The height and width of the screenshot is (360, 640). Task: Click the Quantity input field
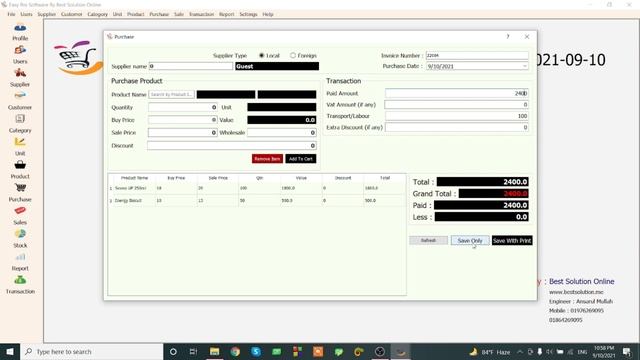(x=182, y=107)
